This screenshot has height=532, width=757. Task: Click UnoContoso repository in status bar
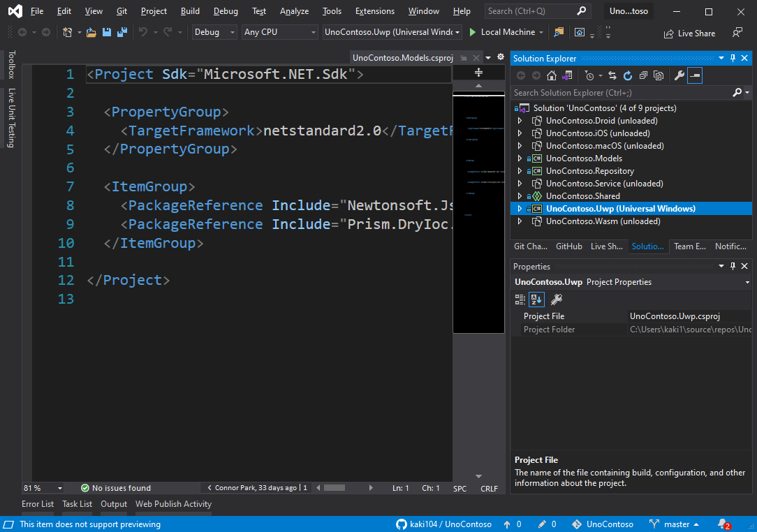[603, 524]
